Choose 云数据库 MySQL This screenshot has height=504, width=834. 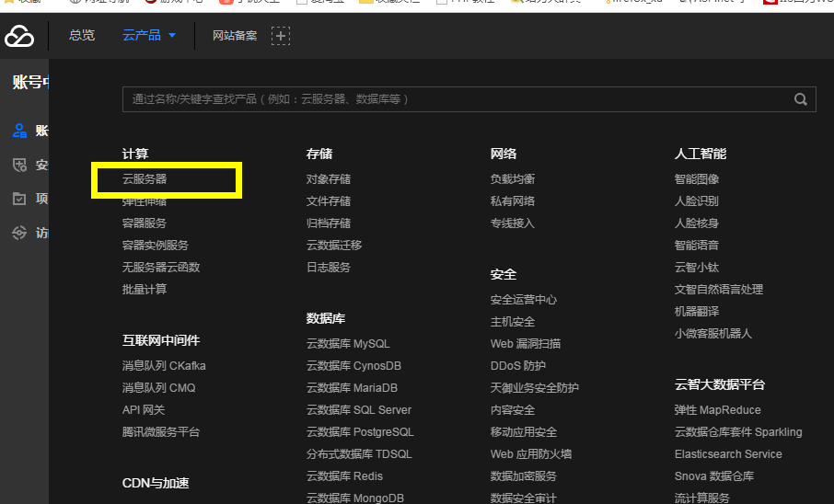pyautogui.click(x=348, y=344)
